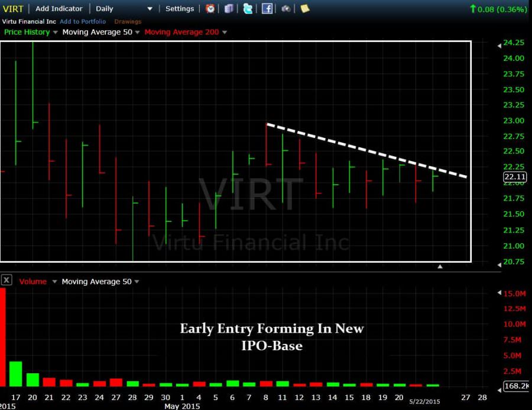Click the 10.0M volume axis label

514,324
